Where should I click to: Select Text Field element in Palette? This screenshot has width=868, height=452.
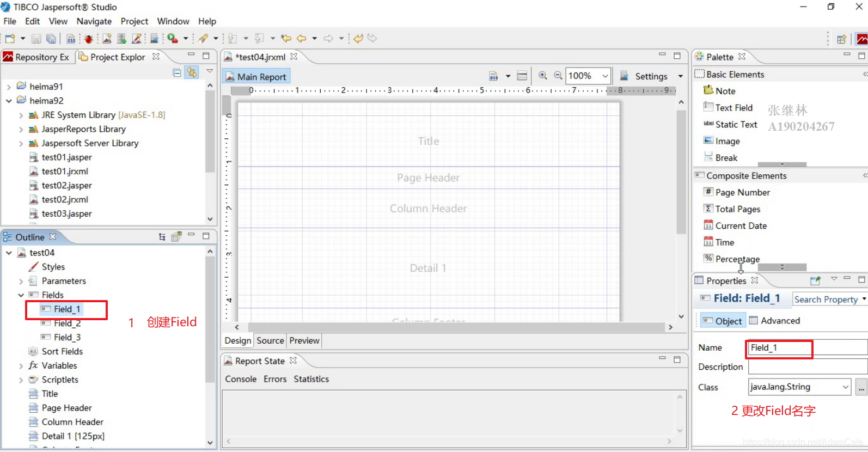pyautogui.click(x=728, y=108)
